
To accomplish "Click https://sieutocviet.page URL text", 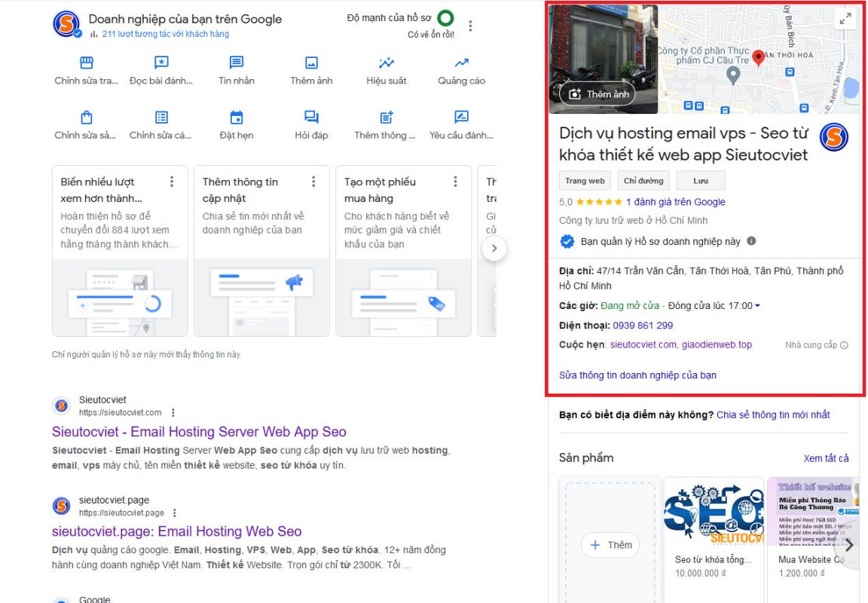I will click(x=121, y=513).
